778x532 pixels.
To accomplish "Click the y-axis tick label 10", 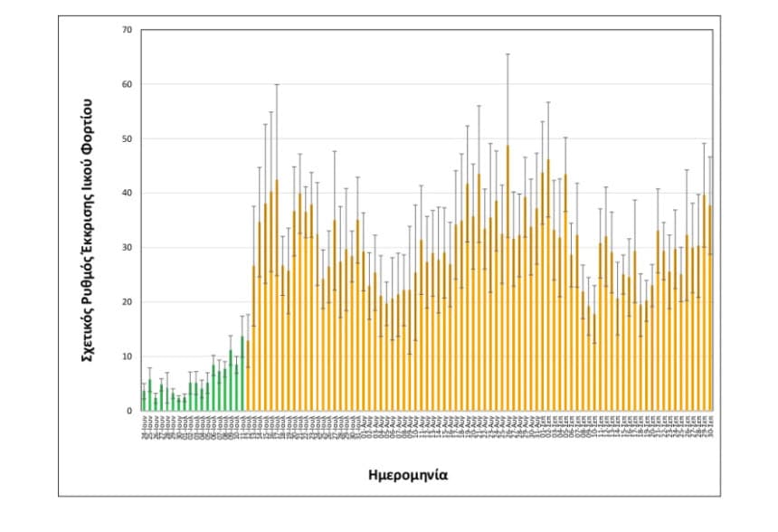I will pos(127,356).
